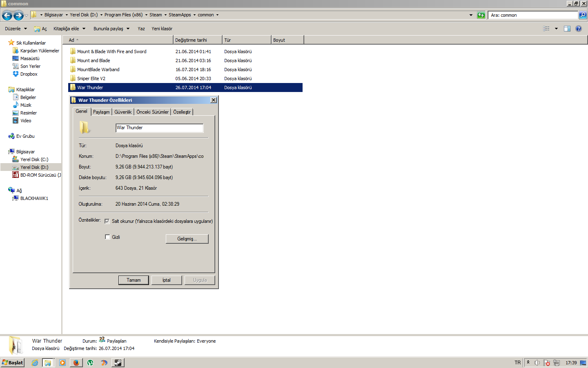Image resolution: width=588 pixels, height=368 pixels.
Task: Focus the Ara: common search box
Action: tap(533, 15)
